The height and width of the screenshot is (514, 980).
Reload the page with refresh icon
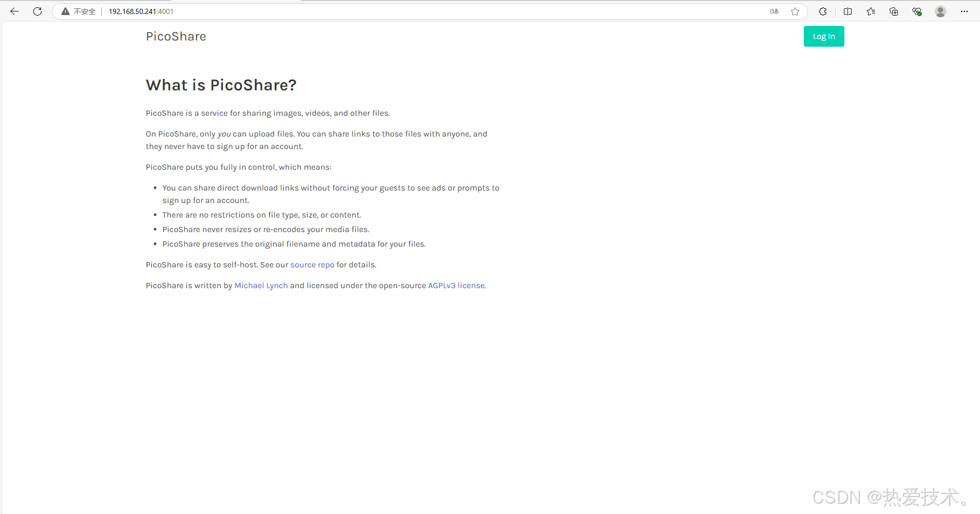[x=37, y=11]
